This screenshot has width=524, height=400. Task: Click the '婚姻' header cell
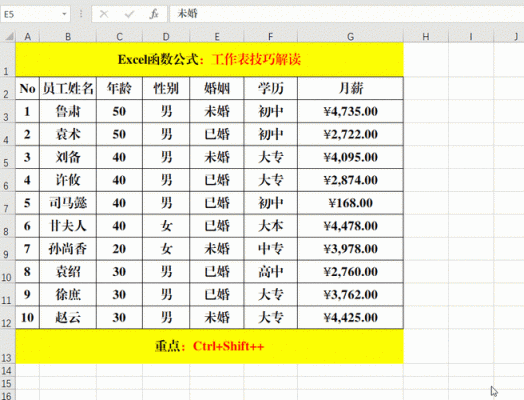click(x=217, y=88)
